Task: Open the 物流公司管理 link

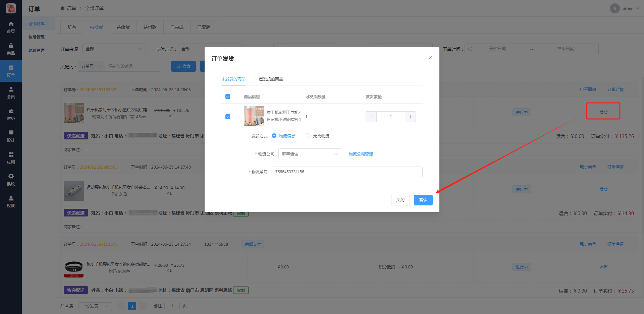Action: coord(361,154)
